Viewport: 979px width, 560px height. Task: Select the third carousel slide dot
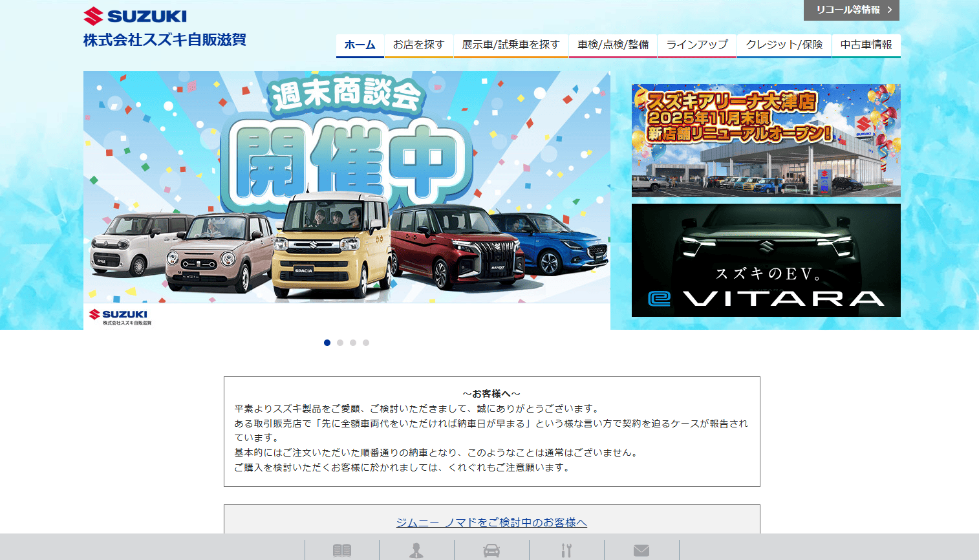click(x=353, y=343)
